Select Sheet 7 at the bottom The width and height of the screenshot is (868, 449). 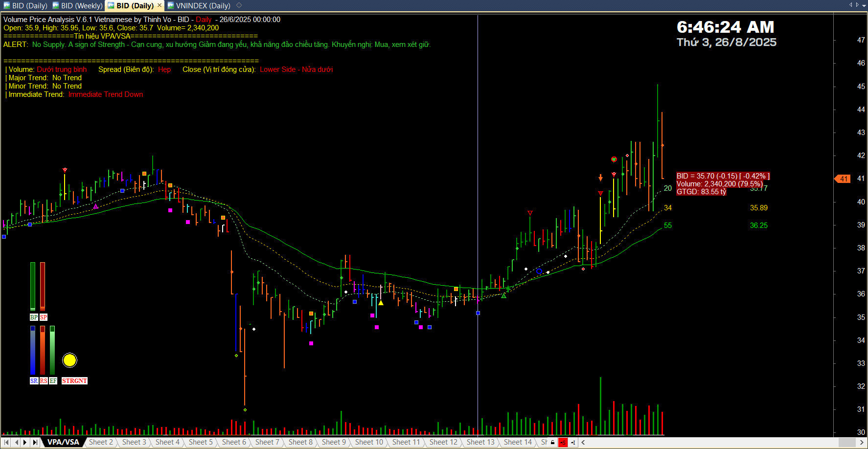pos(267,442)
